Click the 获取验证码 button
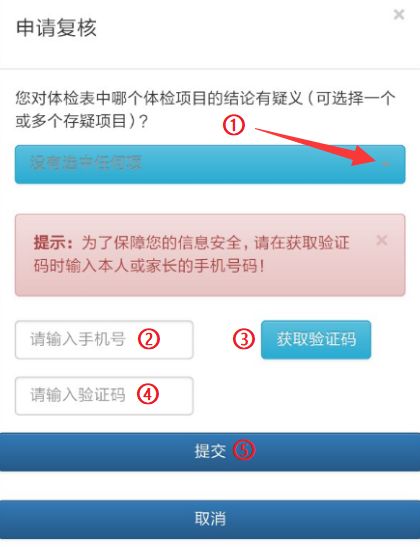 [316, 339]
